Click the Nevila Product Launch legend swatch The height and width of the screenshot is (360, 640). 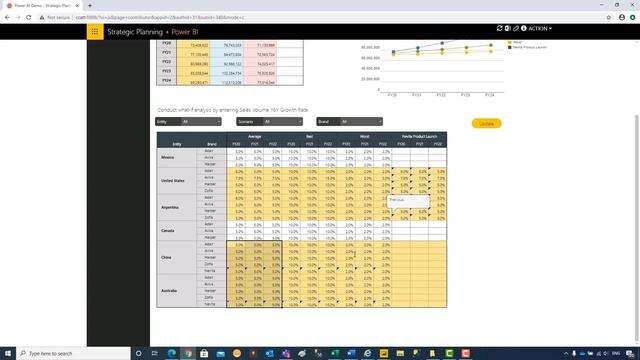click(509, 47)
